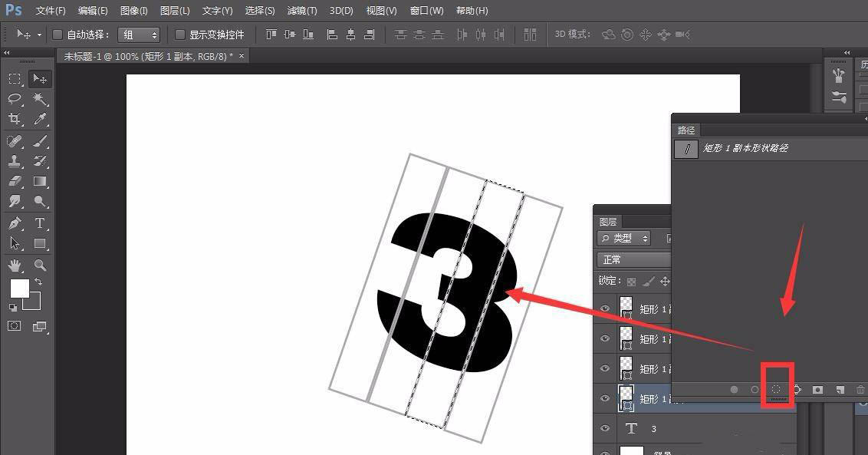Select the Brush tool
The width and height of the screenshot is (868, 455).
click(x=40, y=140)
